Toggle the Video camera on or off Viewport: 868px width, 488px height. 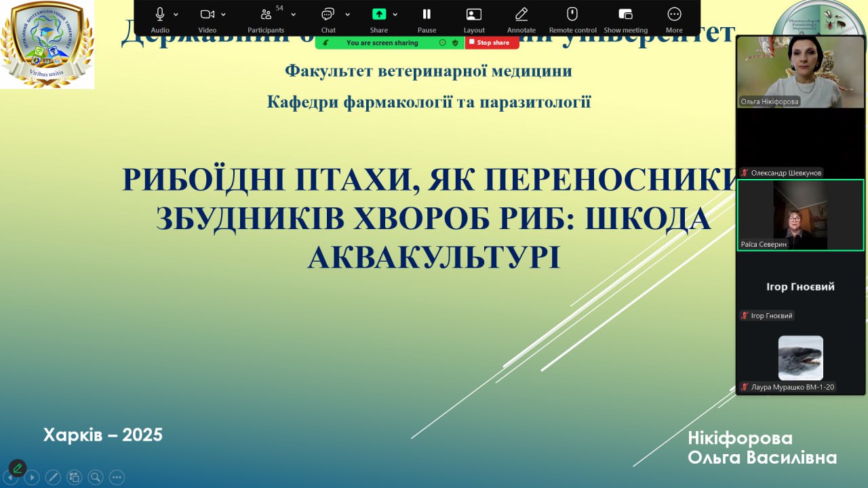207,14
